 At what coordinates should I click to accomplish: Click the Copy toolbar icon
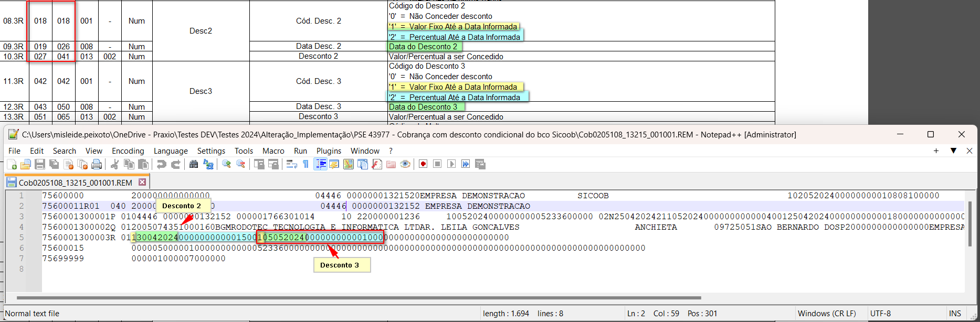coord(129,165)
